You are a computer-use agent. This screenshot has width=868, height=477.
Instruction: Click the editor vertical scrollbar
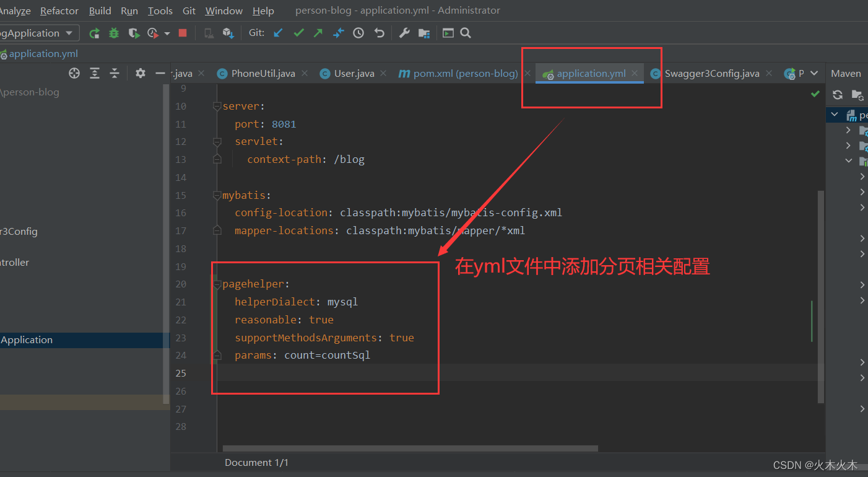(x=821, y=297)
